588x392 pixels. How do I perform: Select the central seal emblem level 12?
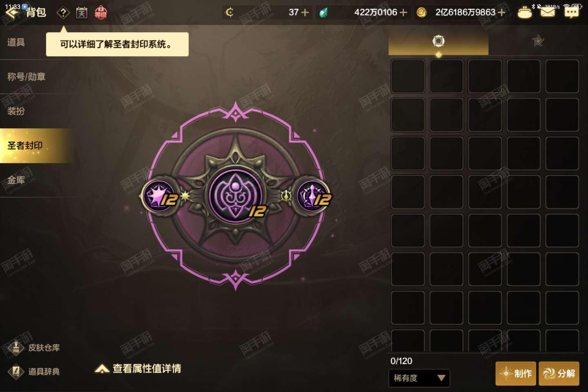[236, 195]
